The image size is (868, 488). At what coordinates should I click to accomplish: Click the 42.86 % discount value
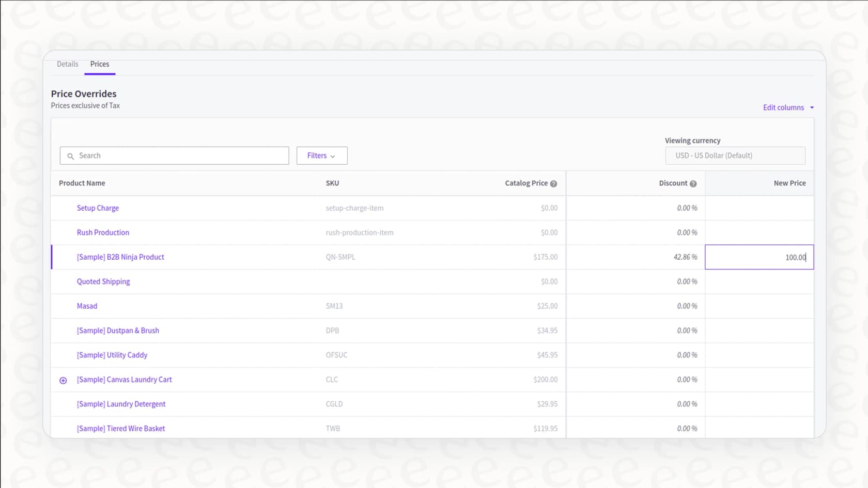[685, 257]
